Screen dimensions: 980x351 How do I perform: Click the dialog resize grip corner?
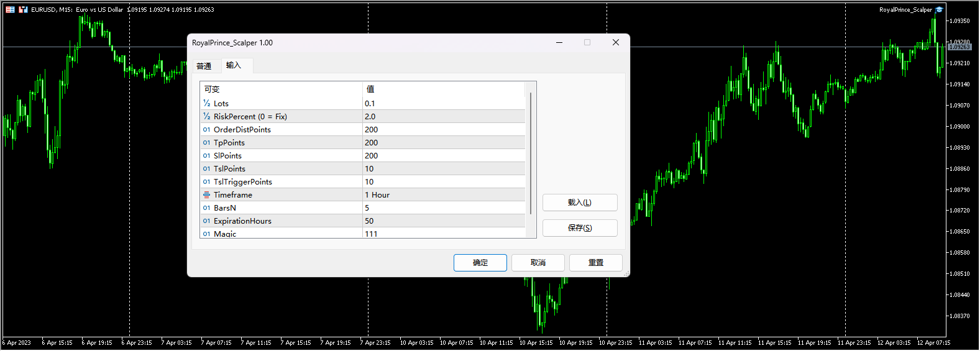(626, 273)
